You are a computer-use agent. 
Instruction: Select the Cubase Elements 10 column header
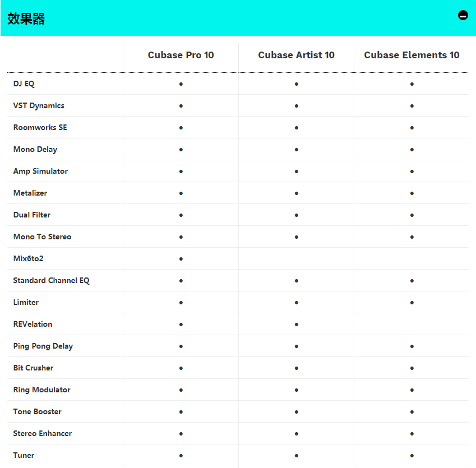412,55
